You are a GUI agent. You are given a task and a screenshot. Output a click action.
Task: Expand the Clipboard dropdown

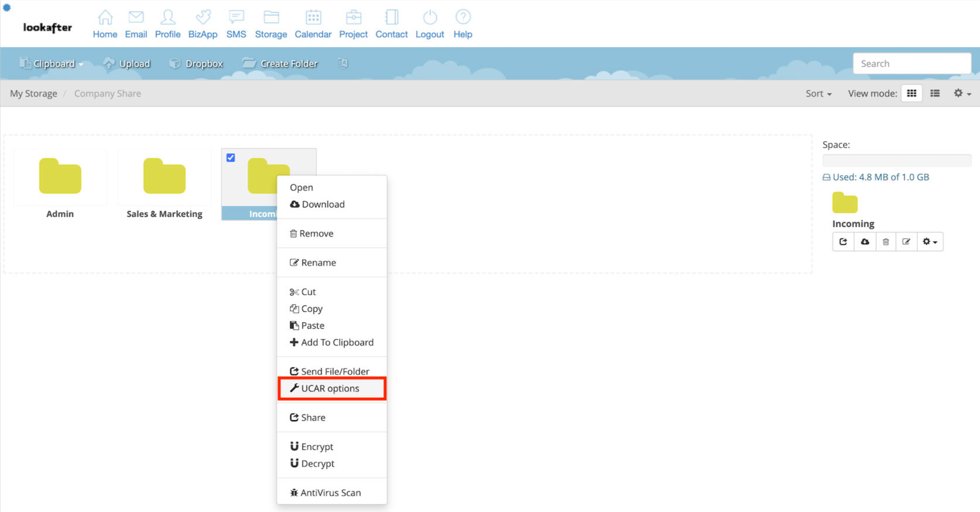pyautogui.click(x=53, y=63)
